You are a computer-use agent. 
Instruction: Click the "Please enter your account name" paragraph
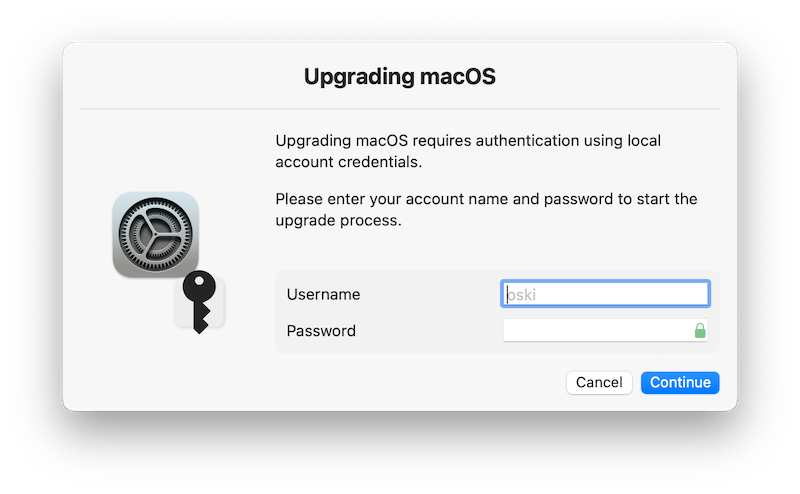point(486,209)
